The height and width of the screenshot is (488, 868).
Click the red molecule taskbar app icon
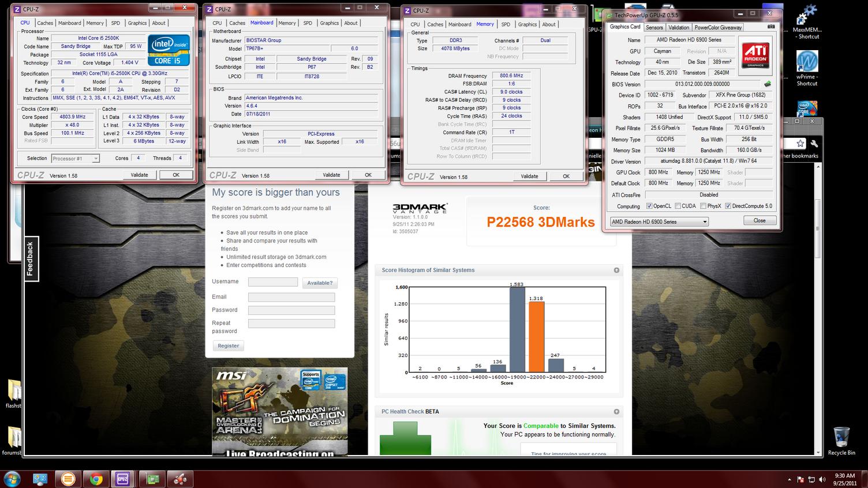pyautogui.click(x=179, y=479)
